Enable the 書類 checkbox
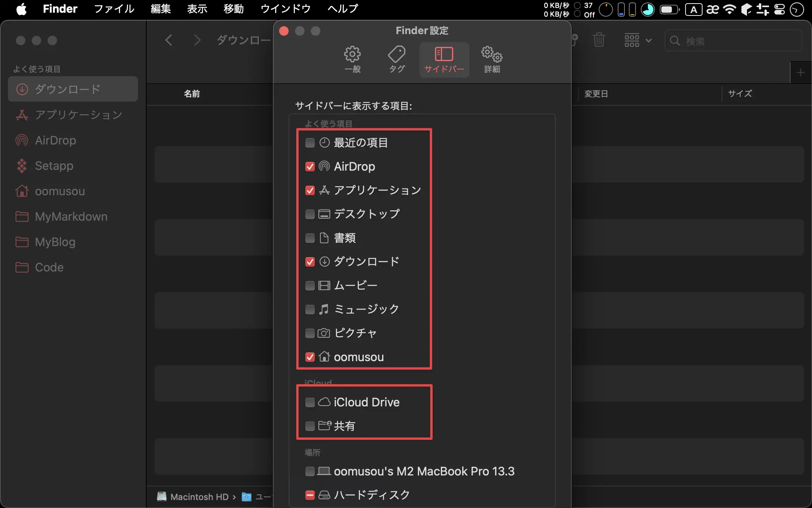Viewport: 812px width, 508px height. point(310,238)
